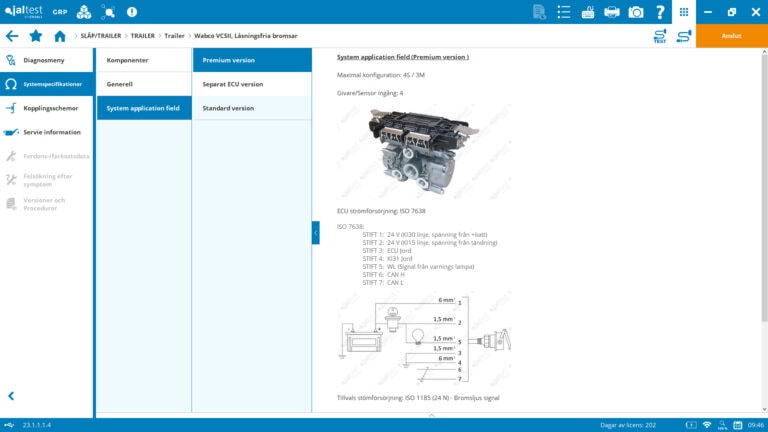The width and height of the screenshot is (768, 432).
Task: Select Systemspecifikationer in sidebar
Action: pyautogui.click(x=47, y=84)
